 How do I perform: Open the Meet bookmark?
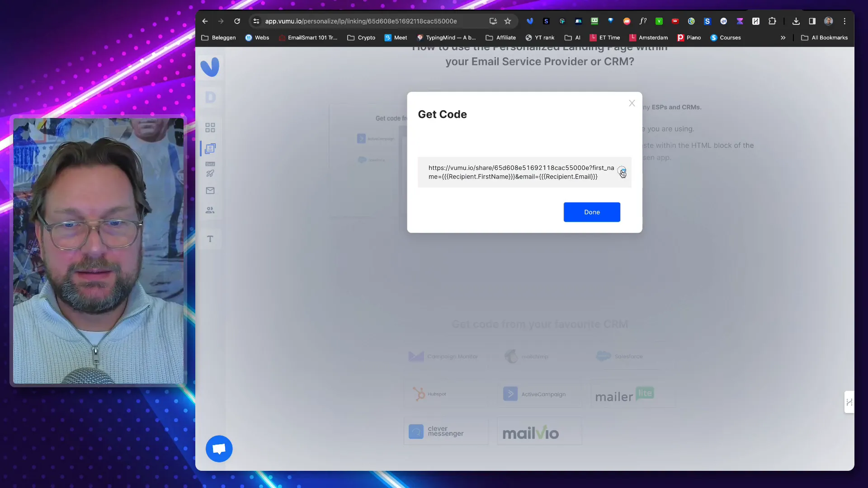point(396,38)
